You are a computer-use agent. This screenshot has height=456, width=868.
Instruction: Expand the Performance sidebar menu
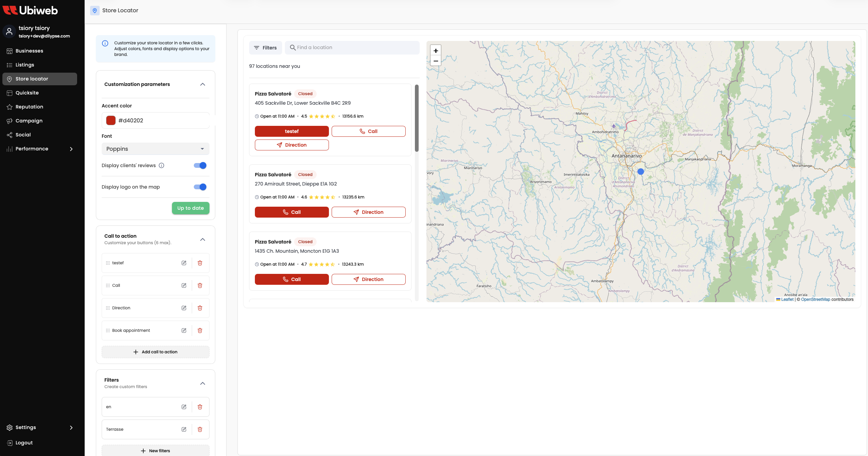(x=71, y=149)
